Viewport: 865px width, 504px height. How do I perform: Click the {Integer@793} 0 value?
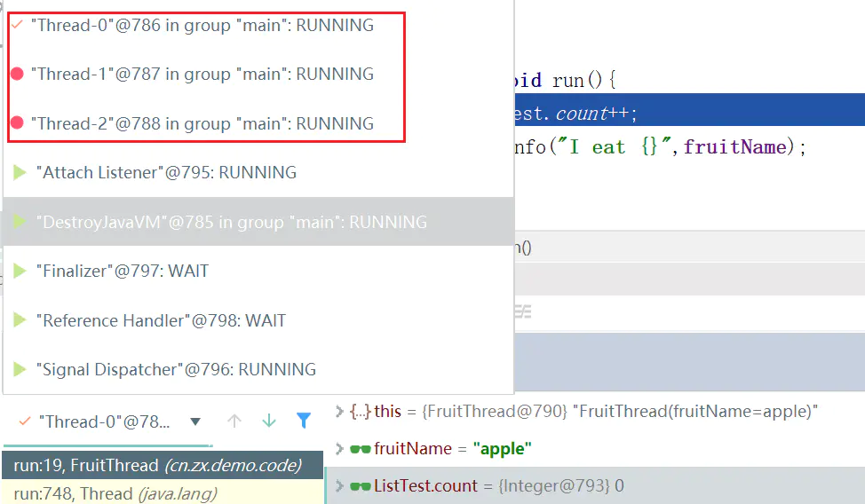pos(561,485)
